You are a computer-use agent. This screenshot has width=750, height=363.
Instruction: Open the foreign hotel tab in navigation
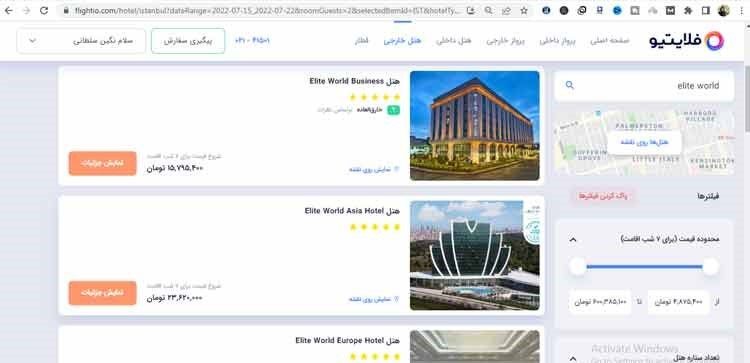(402, 41)
